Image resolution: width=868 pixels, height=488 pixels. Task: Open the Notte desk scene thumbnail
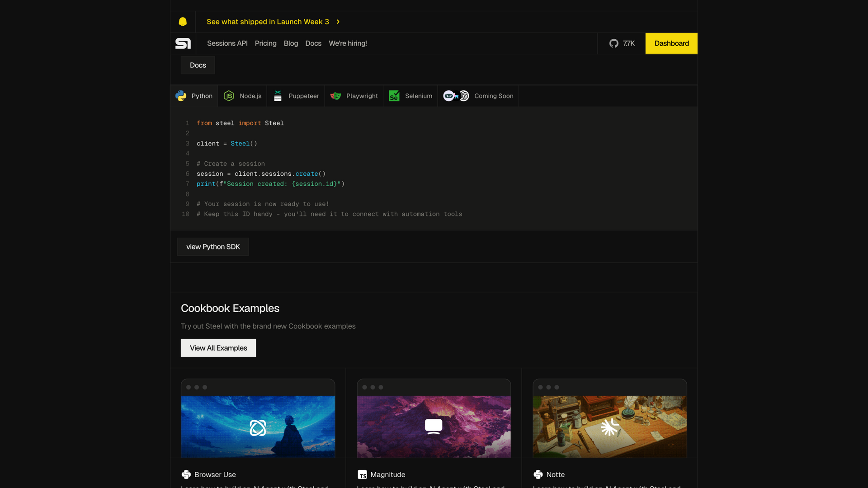(x=609, y=427)
